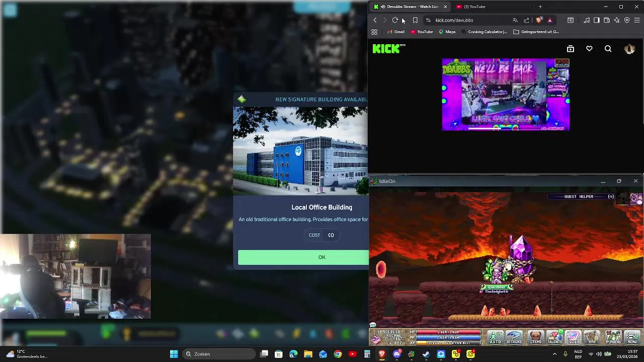Open the Brave Wallet icon
The image size is (644, 362).
(607, 20)
